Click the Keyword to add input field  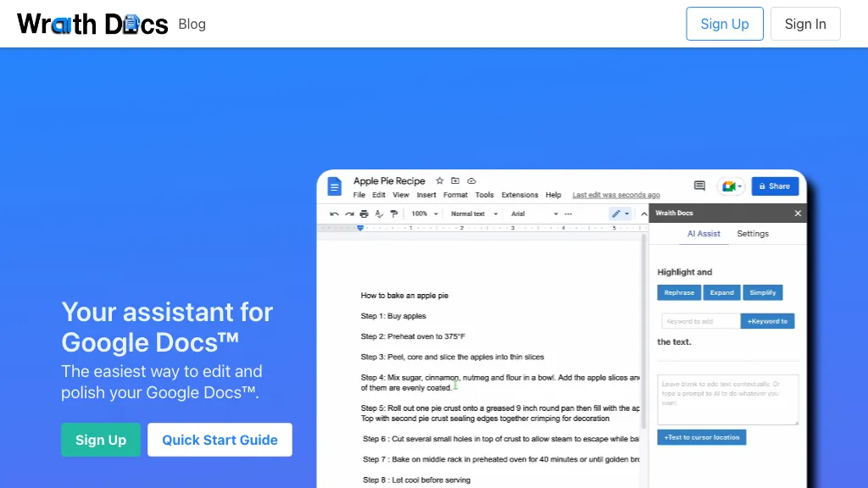coord(700,321)
